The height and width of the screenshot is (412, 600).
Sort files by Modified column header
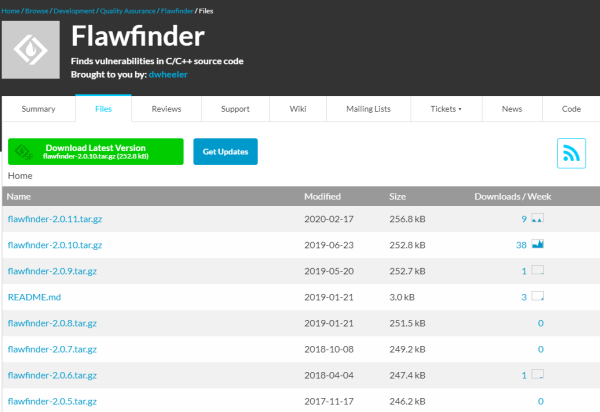[x=322, y=197]
